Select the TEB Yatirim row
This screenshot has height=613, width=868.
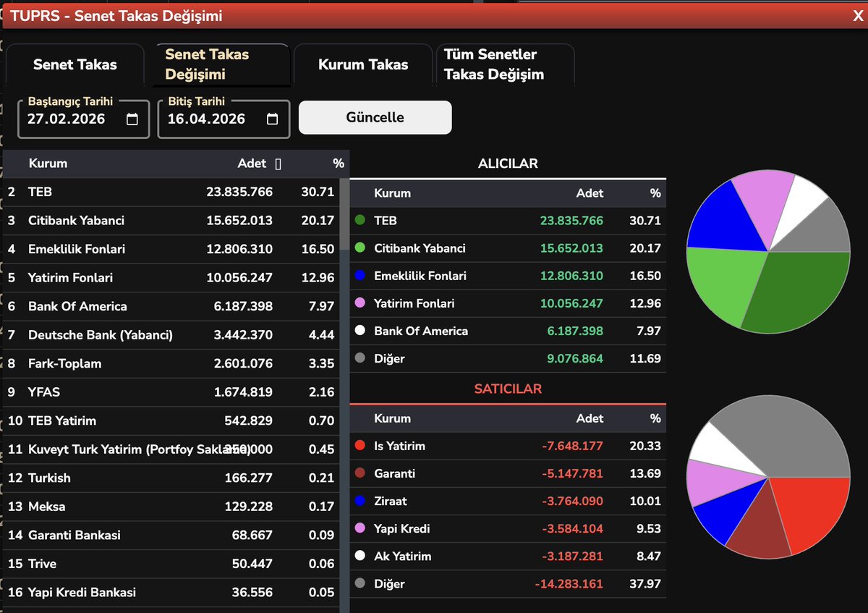171,420
